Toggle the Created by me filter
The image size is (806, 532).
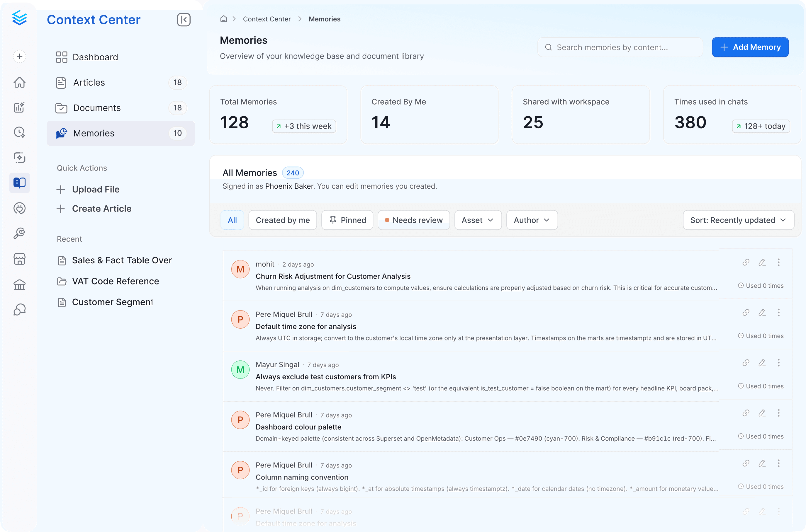[x=282, y=220]
